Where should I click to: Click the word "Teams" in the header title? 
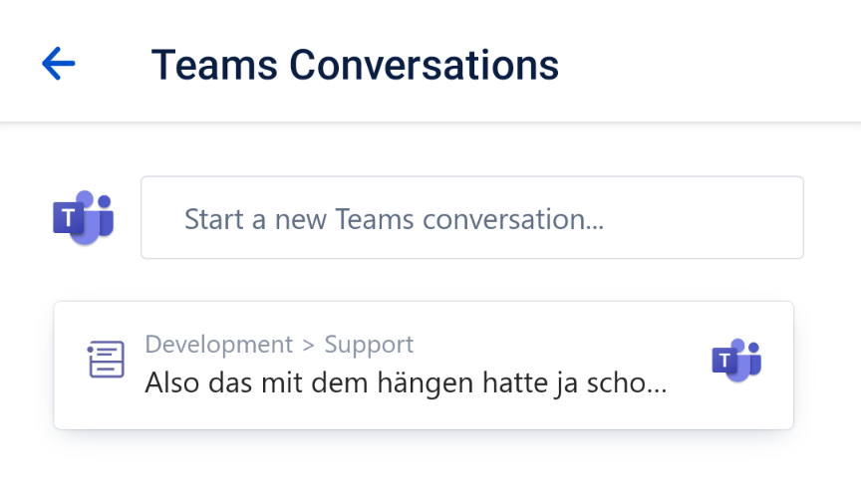(214, 65)
